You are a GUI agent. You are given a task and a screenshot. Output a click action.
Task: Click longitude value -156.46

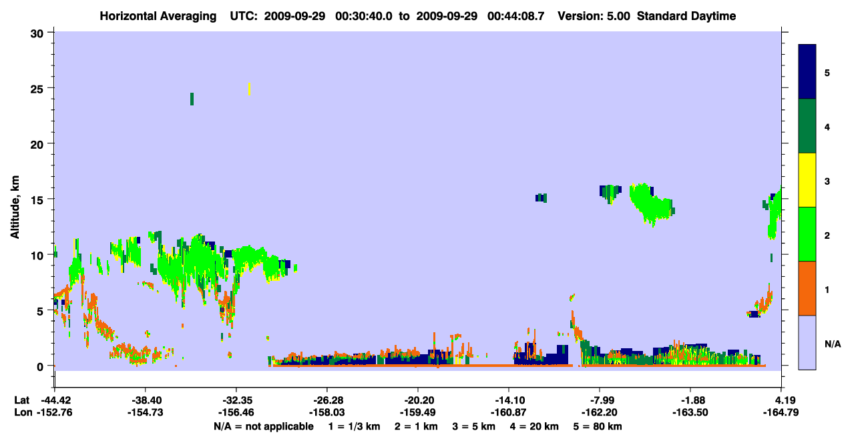click(x=236, y=412)
